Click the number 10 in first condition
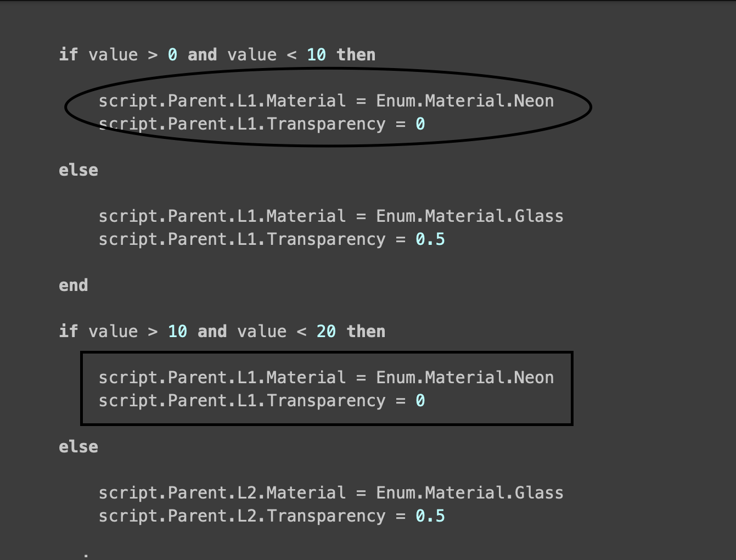 coord(316,54)
